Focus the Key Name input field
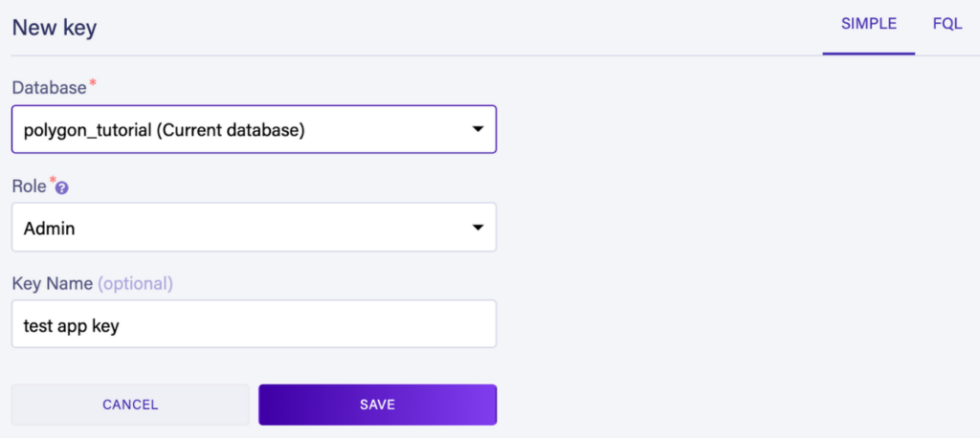This screenshot has height=438, width=980. [x=254, y=325]
